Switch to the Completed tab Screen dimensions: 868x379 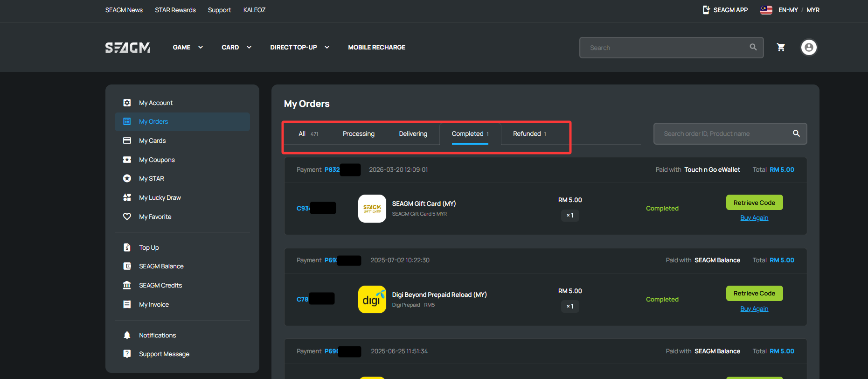[470, 133]
